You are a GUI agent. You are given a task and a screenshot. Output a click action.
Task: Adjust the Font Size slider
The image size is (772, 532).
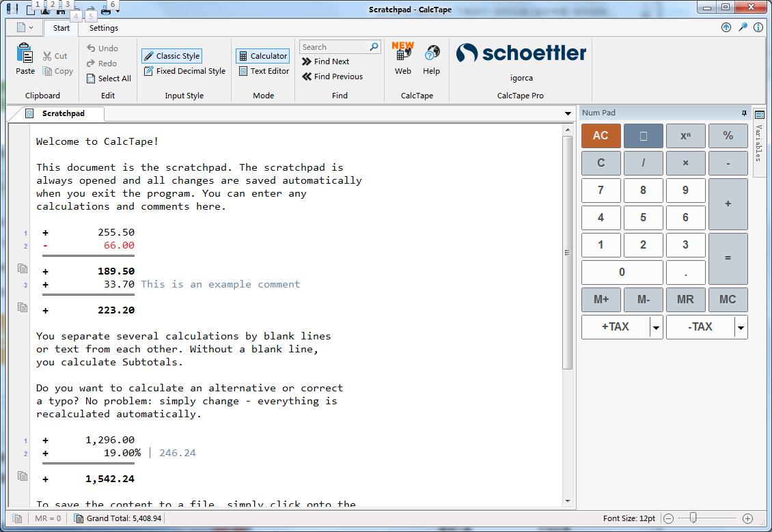692,518
